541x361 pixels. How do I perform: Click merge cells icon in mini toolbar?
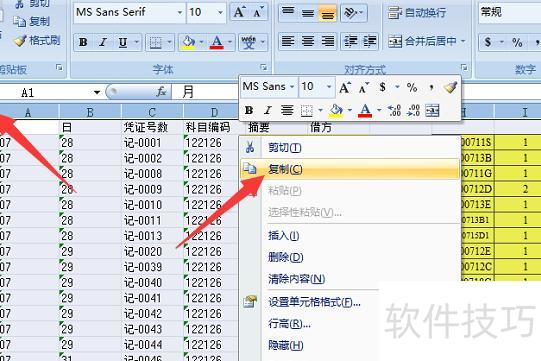tap(432, 110)
